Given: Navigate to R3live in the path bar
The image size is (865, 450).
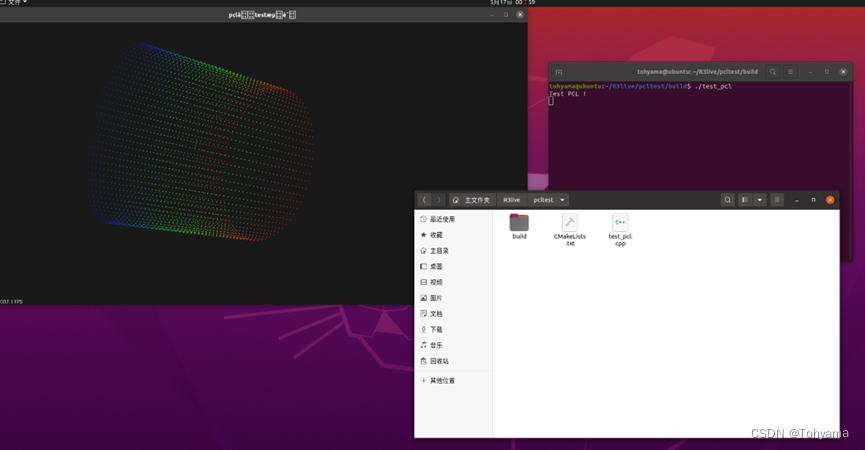Looking at the screenshot, I should click(511, 200).
